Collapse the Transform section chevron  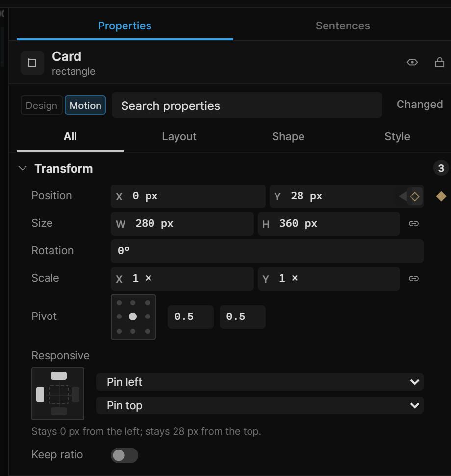[x=23, y=168]
